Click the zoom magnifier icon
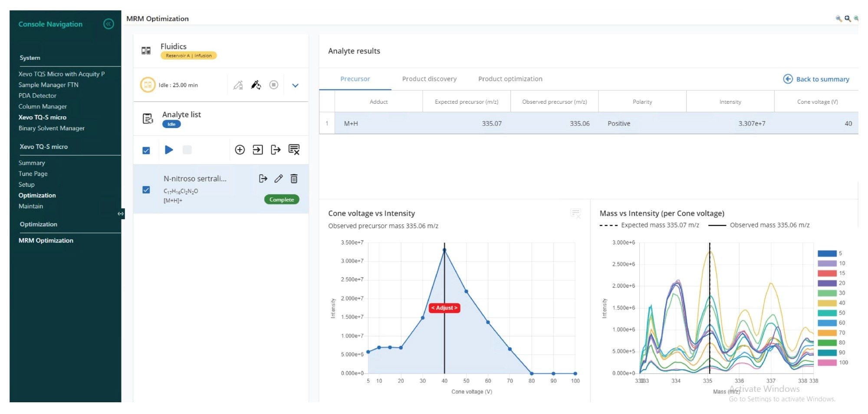The width and height of the screenshot is (868, 414). click(847, 19)
